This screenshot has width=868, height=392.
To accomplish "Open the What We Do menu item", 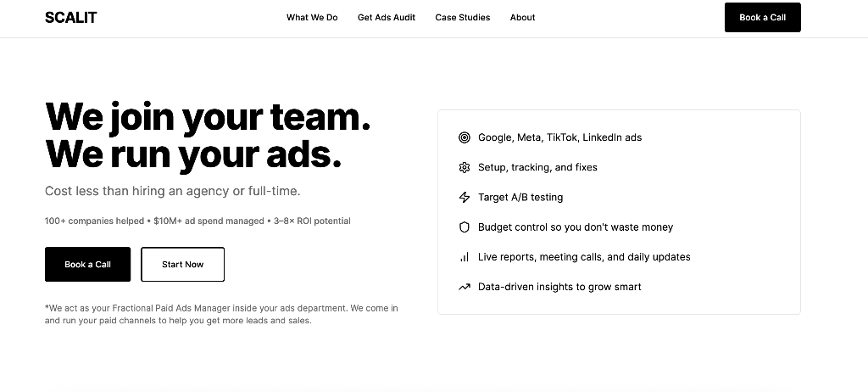I will (312, 17).
